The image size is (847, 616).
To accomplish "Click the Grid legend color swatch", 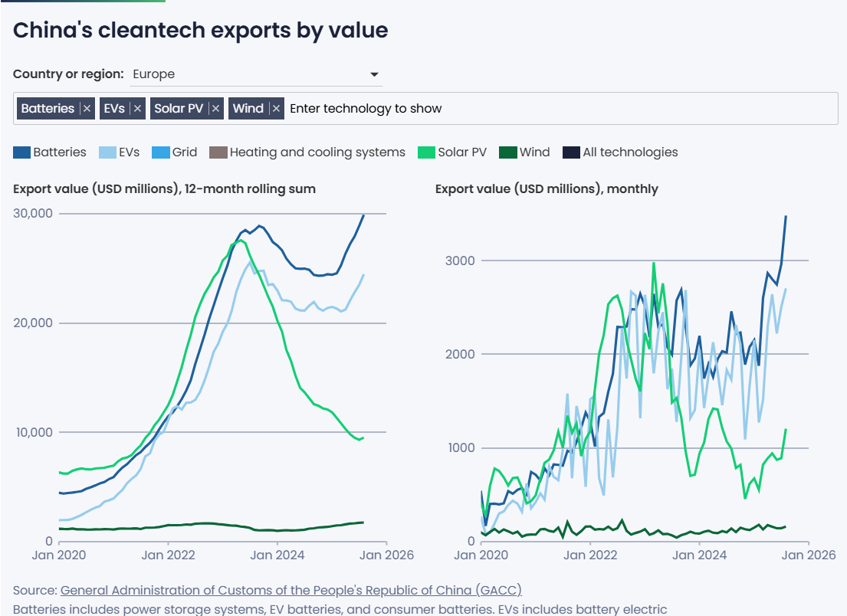I will (x=160, y=152).
